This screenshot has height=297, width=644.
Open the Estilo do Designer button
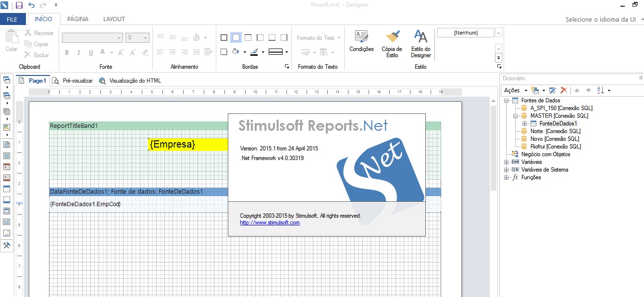coord(421,43)
